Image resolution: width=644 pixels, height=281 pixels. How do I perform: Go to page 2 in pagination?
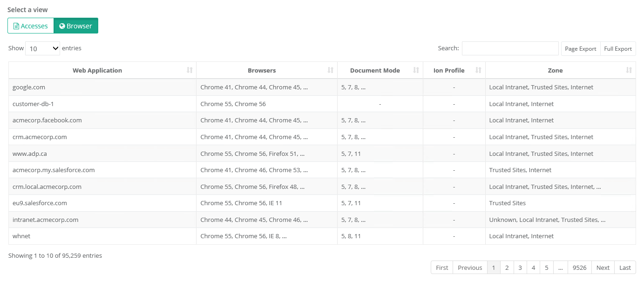(507, 268)
